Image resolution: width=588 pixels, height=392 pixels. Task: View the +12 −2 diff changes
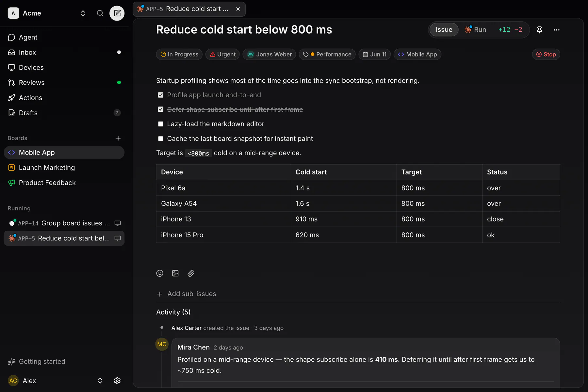[510, 30]
